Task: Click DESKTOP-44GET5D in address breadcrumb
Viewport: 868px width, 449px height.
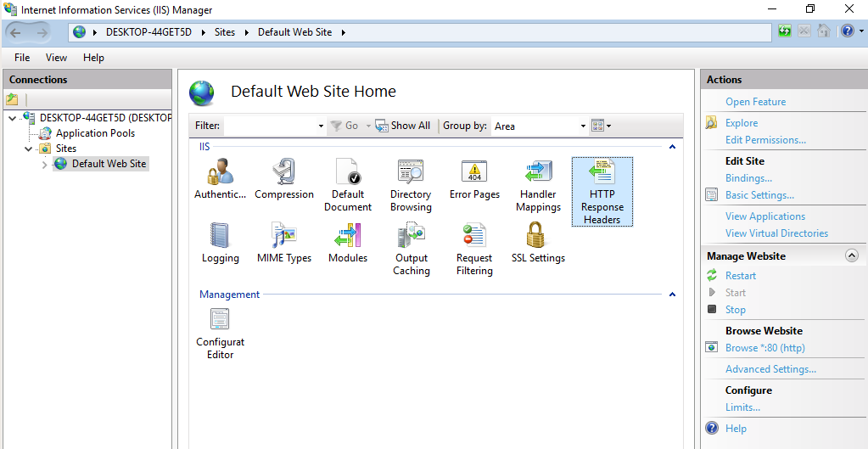Action: (149, 32)
